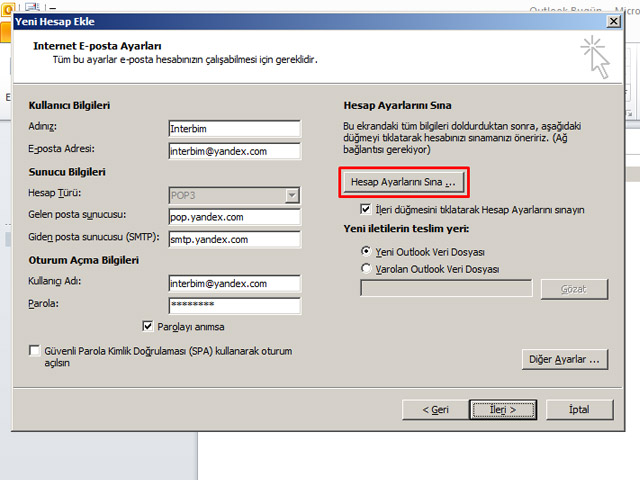Image resolution: width=640 pixels, height=480 pixels.
Task: Focus the E-posta Adresi text box
Action: [235, 151]
